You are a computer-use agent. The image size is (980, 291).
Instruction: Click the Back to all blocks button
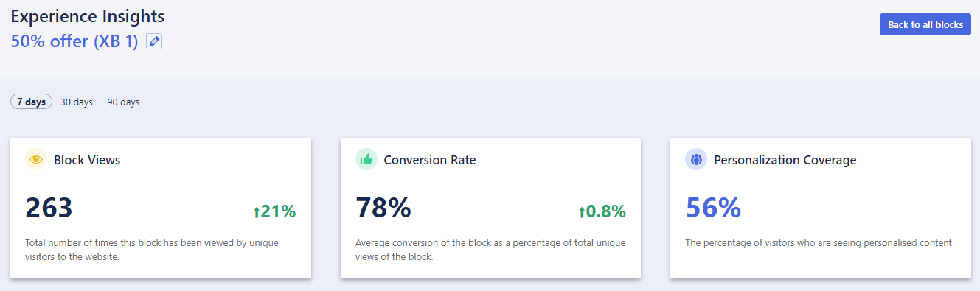[x=925, y=24]
